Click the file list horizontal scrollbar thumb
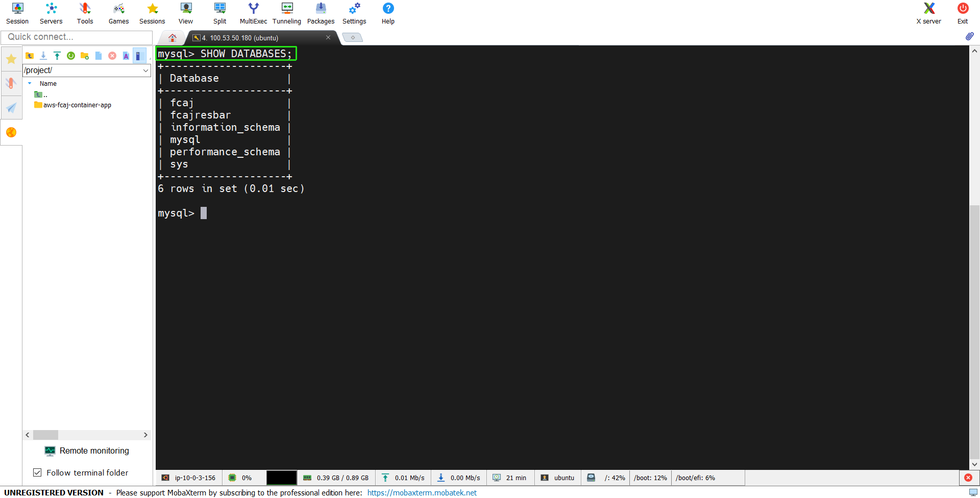This screenshot has height=498, width=980. [x=45, y=435]
